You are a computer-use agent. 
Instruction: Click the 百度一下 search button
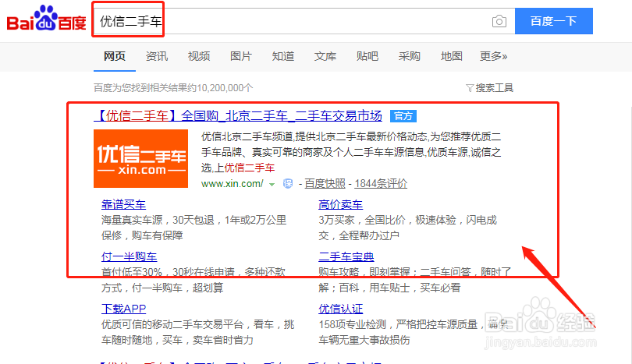coord(553,21)
